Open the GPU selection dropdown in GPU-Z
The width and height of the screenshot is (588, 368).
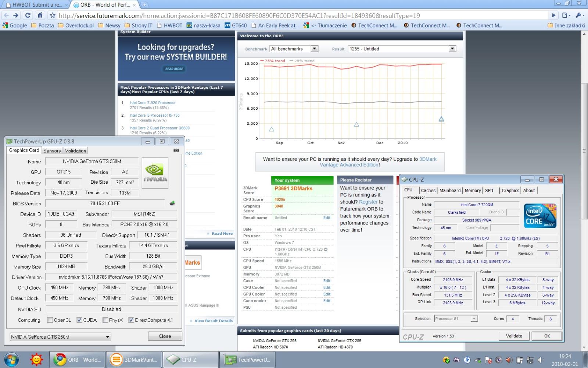click(x=60, y=337)
